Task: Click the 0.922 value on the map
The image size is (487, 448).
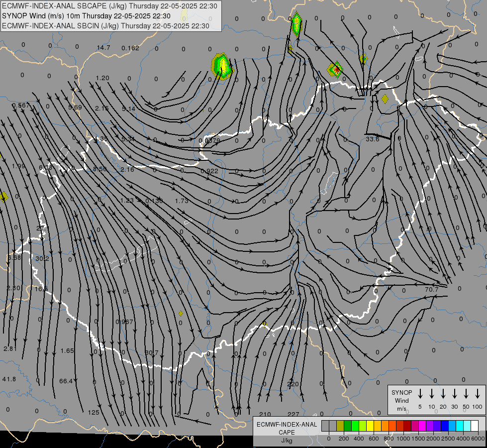Action: click(209, 171)
